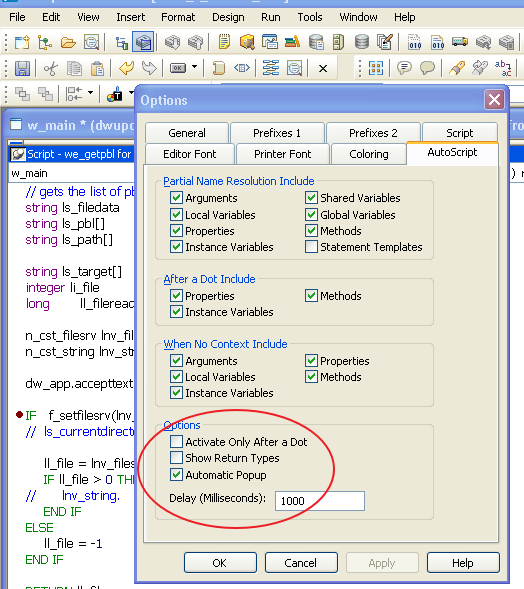Click the Edit file pencil icon
This screenshot has width=524, height=589.
384,42
